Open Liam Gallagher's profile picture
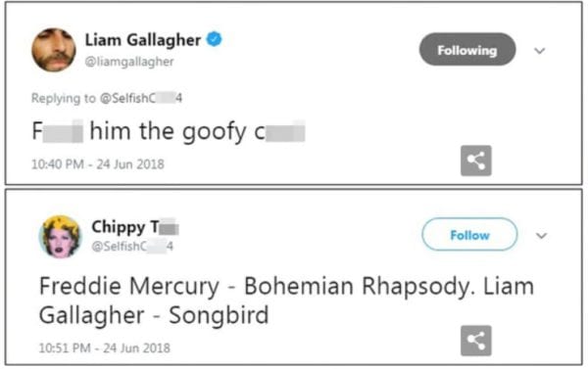 pyautogui.click(x=54, y=50)
